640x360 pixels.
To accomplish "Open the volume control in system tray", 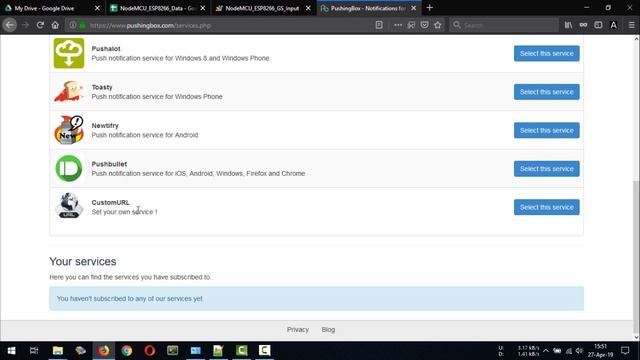I will point(579,351).
